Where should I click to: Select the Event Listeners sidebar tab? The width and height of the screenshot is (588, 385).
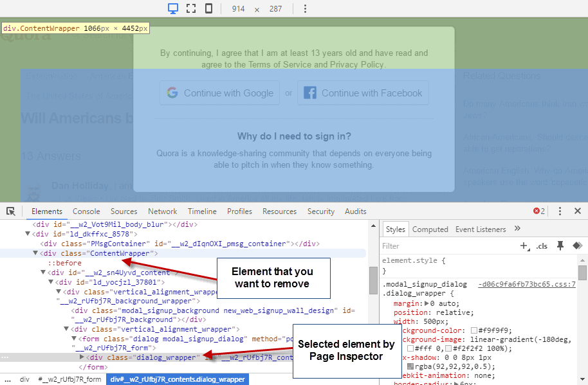(481, 229)
